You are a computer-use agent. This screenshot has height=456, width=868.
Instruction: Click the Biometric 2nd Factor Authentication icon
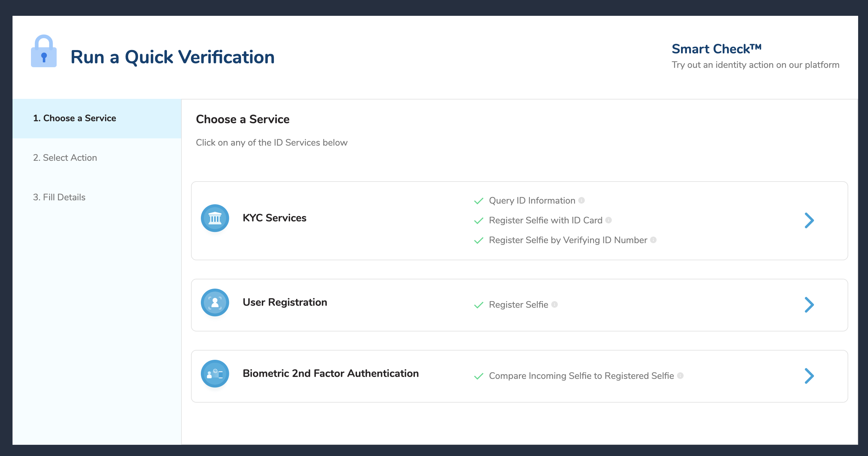[x=215, y=374]
